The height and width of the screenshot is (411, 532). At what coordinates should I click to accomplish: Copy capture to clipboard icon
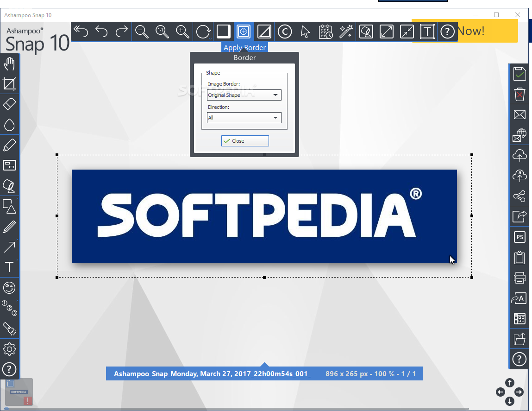pyautogui.click(x=519, y=257)
